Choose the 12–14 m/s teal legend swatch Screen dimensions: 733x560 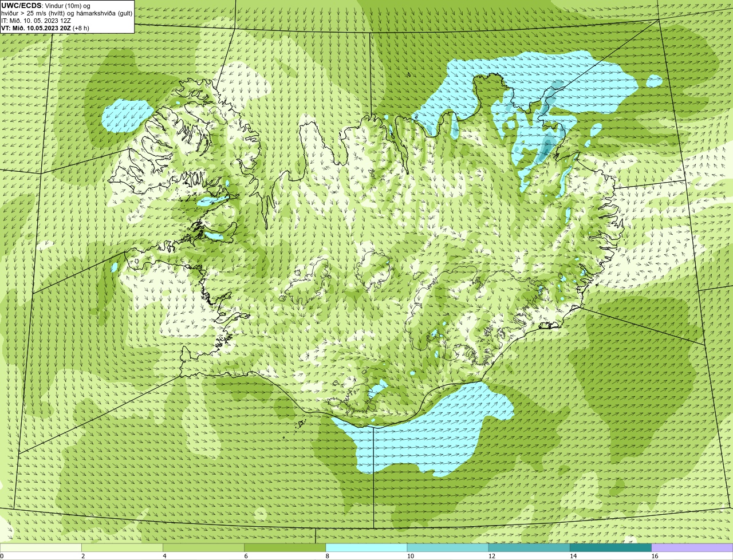coord(529,547)
